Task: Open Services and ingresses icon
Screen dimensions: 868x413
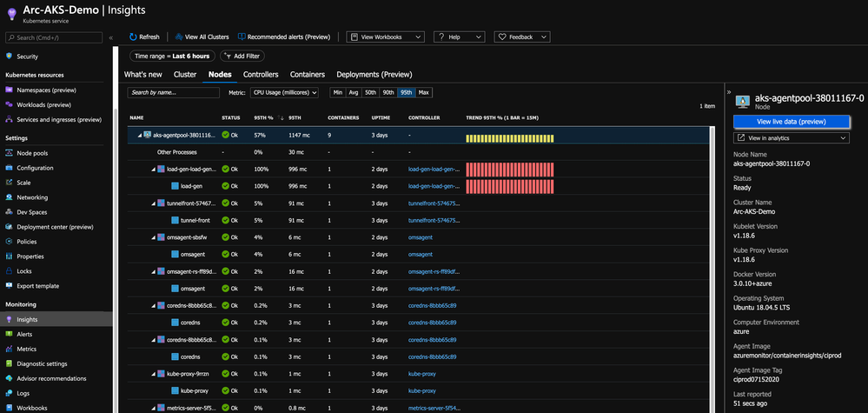Action: [x=9, y=120]
